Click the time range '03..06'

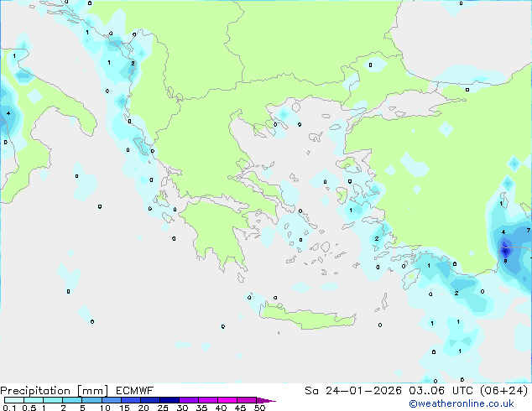click(x=426, y=391)
